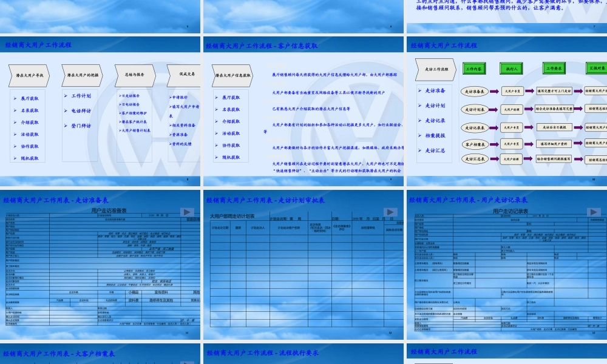Click the green 汇报对象 box

point(597,68)
